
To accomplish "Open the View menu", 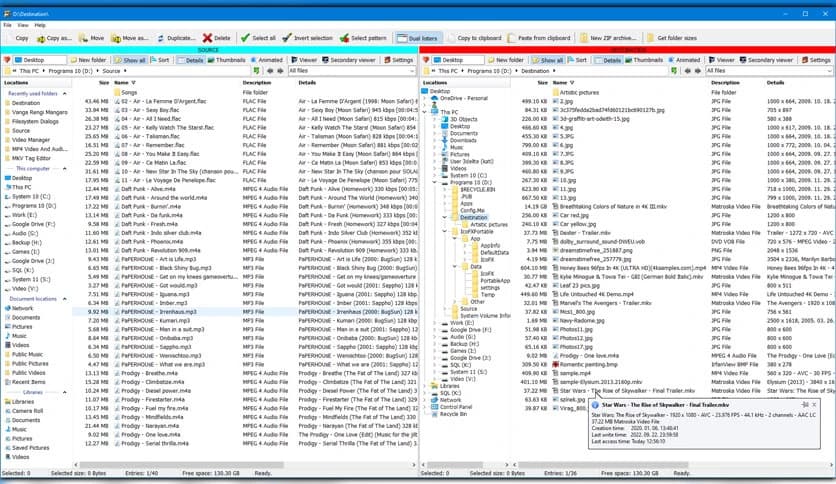I will pyautogui.click(x=24, y=24).
